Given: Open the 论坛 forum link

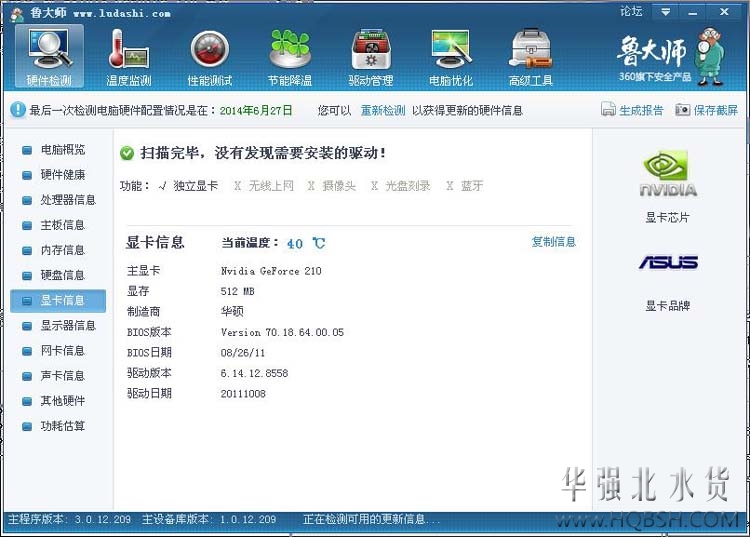Looking at the screenshot, I should click(631, 11).
